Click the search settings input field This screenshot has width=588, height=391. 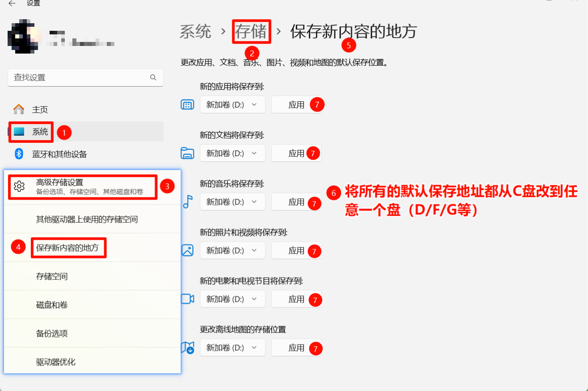click(85, 77)
